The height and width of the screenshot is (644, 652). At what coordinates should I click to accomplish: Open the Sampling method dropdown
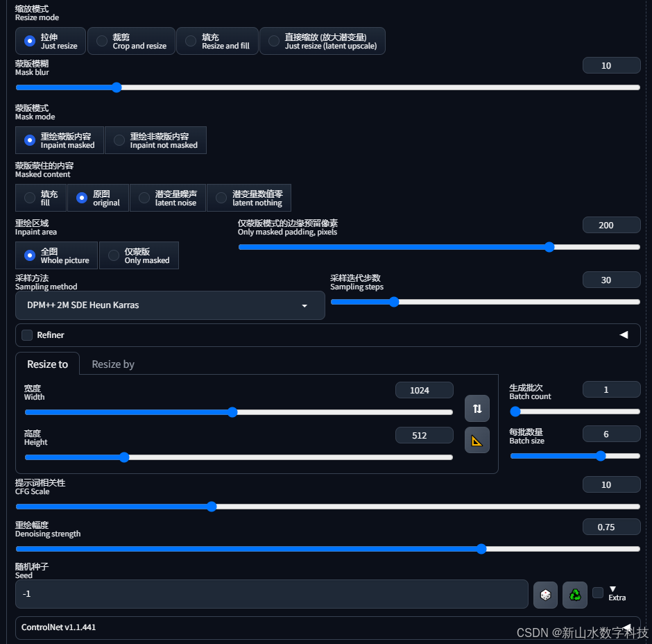[x=170, y=305]
